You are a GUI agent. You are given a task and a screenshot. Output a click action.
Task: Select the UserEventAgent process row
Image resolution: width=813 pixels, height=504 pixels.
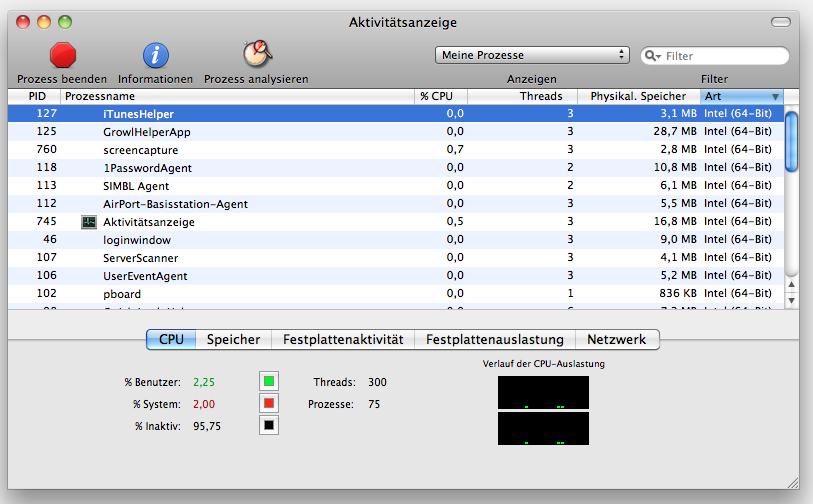pos(396,275)
